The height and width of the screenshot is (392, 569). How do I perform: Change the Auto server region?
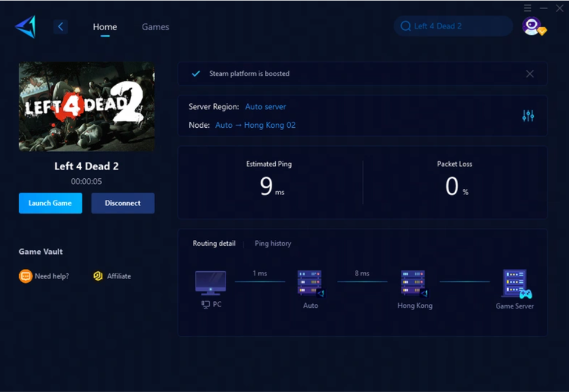click(266, 107)
